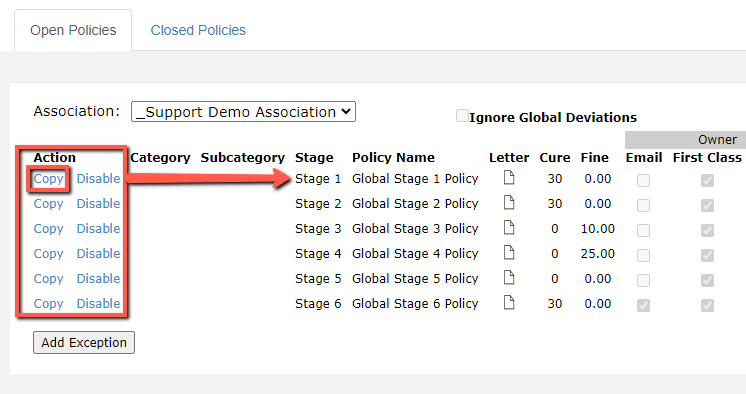The height and width of the screenshot is (394, 746).
Task: Click the 'Stage 5' cell text
Action: (x=318, y=279)
